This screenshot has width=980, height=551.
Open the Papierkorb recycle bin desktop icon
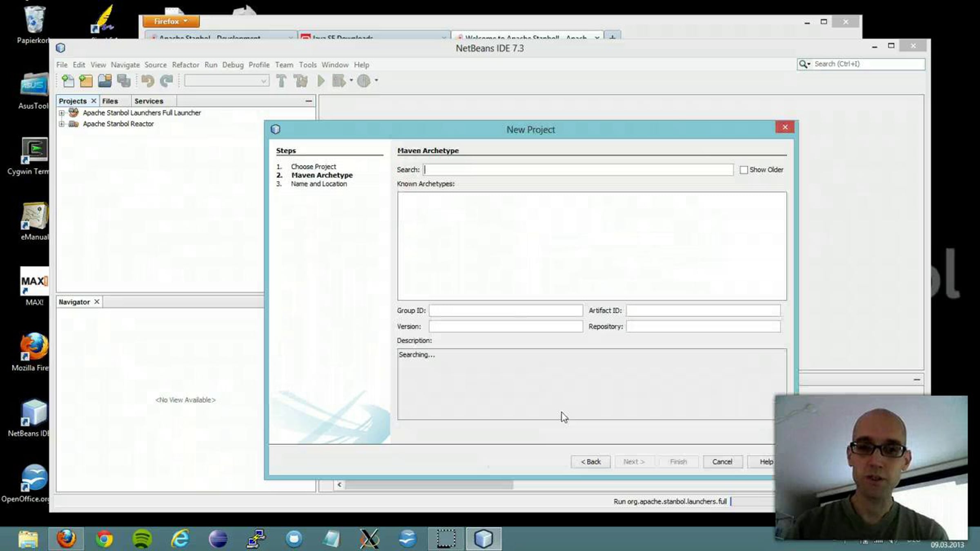34,24
